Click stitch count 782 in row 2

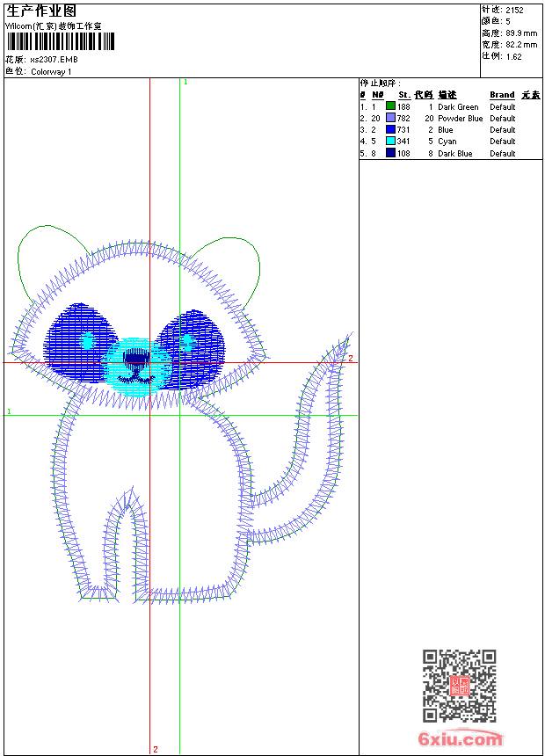403,119
